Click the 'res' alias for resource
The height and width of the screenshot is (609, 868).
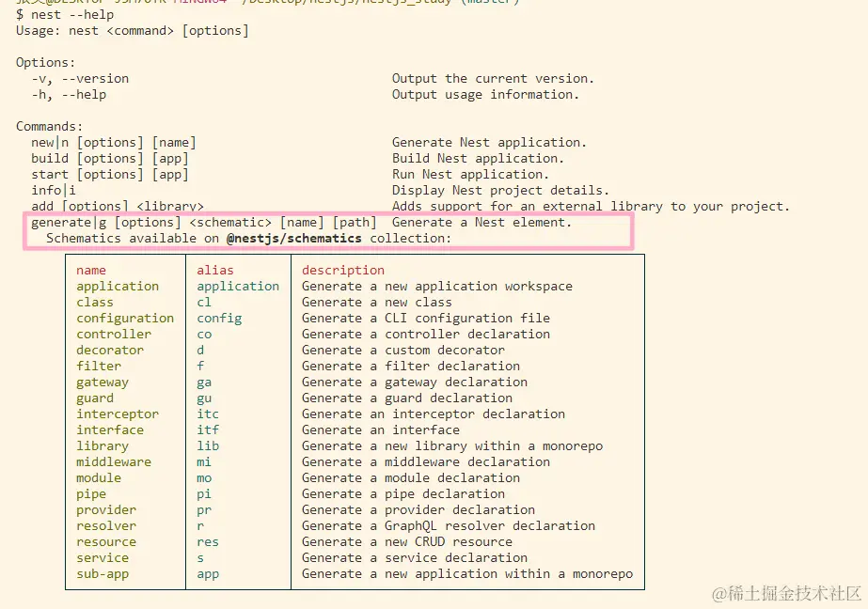(x=208, y=542)
